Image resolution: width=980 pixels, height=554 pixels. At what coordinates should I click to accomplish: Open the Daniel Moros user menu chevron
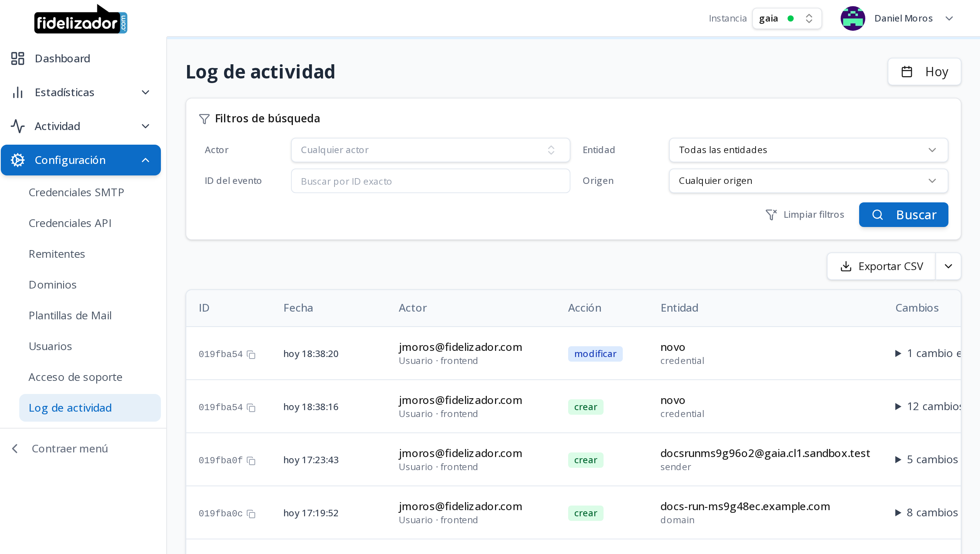pyautogui.click(x=949, y=18)
